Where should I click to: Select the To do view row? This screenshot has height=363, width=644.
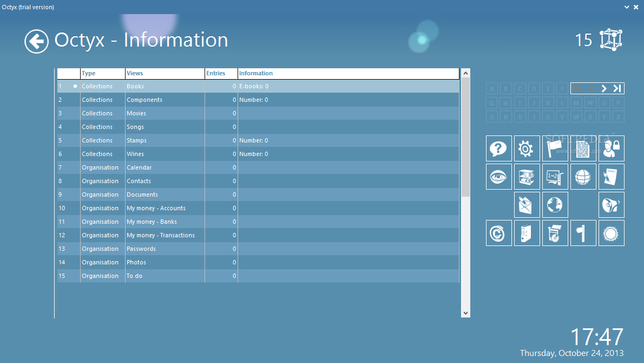tap(258, 276)
